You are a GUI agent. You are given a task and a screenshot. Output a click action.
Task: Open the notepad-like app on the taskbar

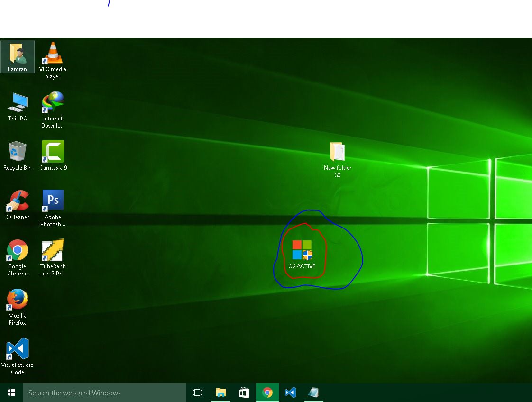tap(314, 393)
